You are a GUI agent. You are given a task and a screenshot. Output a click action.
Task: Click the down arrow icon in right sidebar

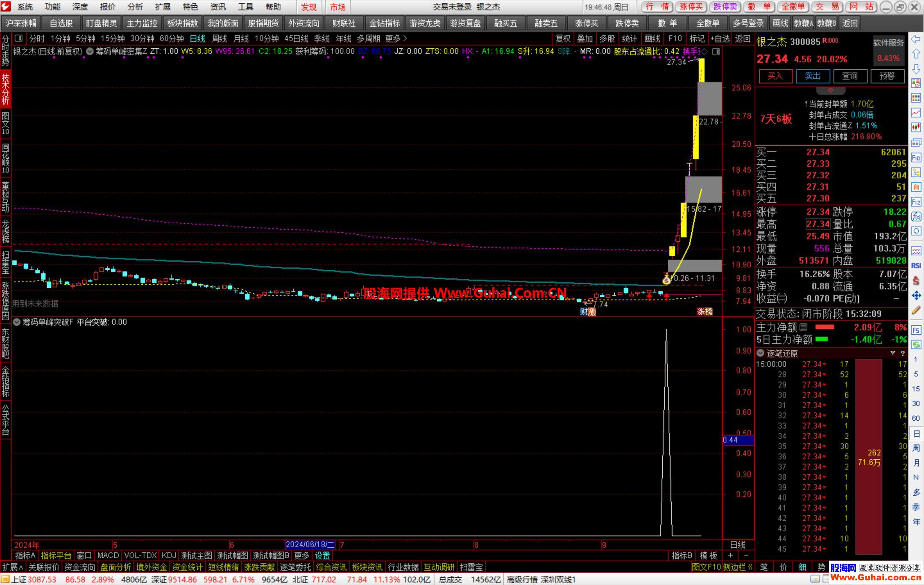click(915, 68)
